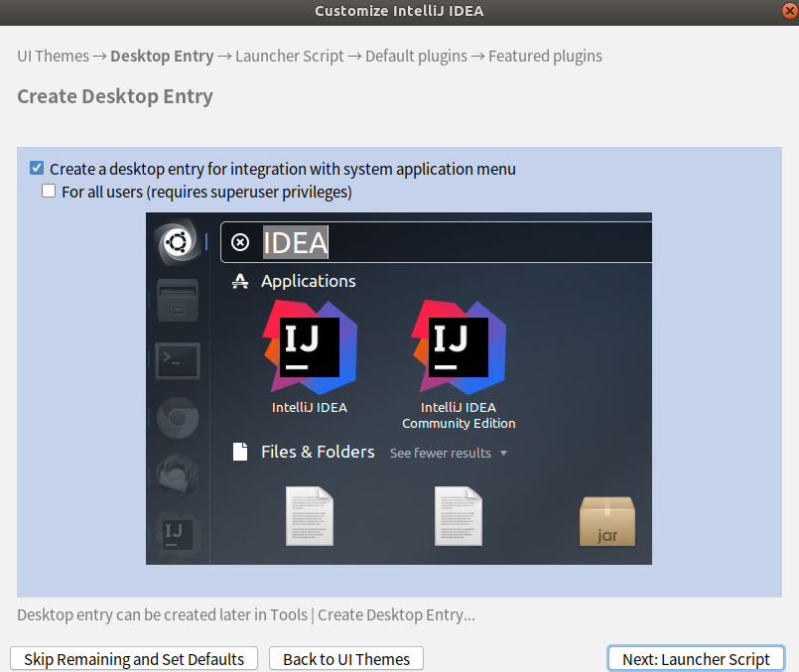Click the IntelliJ IDEA app icon in preview
The width and height of the screenshot is (799, 672).
pyautogui.click(x=310, y=347)
